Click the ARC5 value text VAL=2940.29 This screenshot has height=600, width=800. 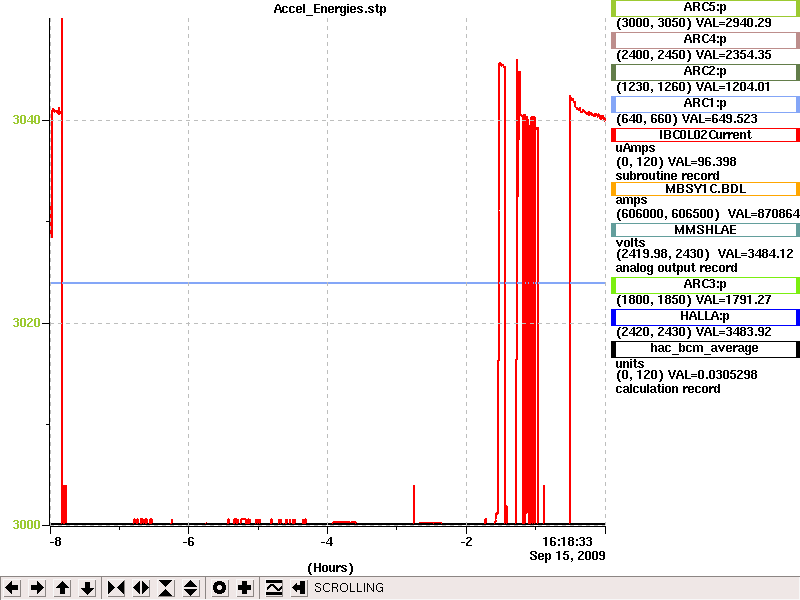pyautogui.click(x=734, y=23)
